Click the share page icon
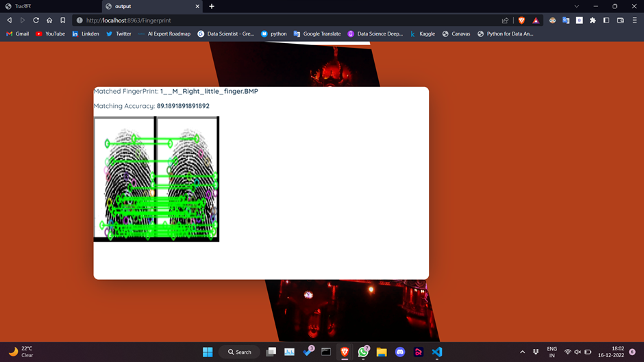Screen dimensions: 644x362 505,20
